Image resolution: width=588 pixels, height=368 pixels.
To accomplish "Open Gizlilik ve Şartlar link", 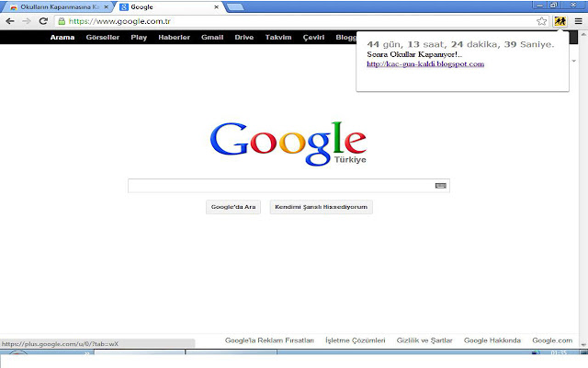I will pyautogui.click(x=424, y=340).
